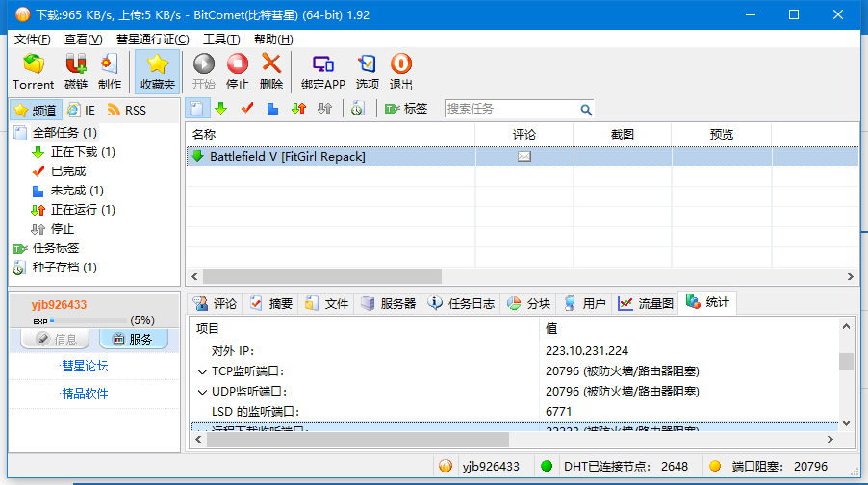Filter stopped tasks with grey arrows

pos(325,109)
